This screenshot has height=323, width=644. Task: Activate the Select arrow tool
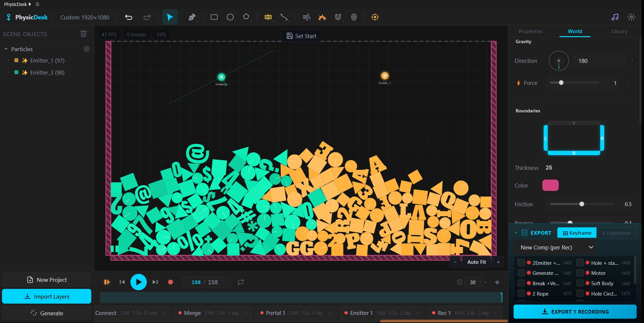click(x=170, y=17)
